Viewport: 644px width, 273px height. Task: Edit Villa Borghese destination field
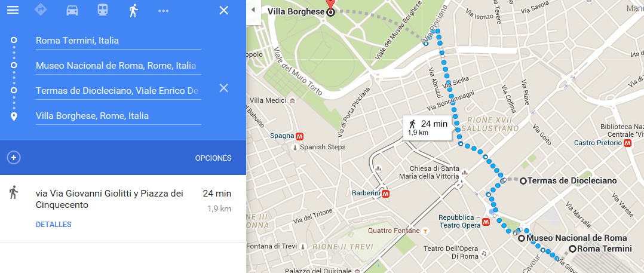click(118, 116)
